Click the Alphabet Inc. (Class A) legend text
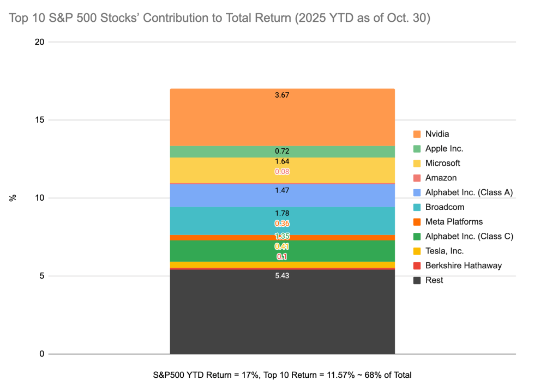 [470, 192]
